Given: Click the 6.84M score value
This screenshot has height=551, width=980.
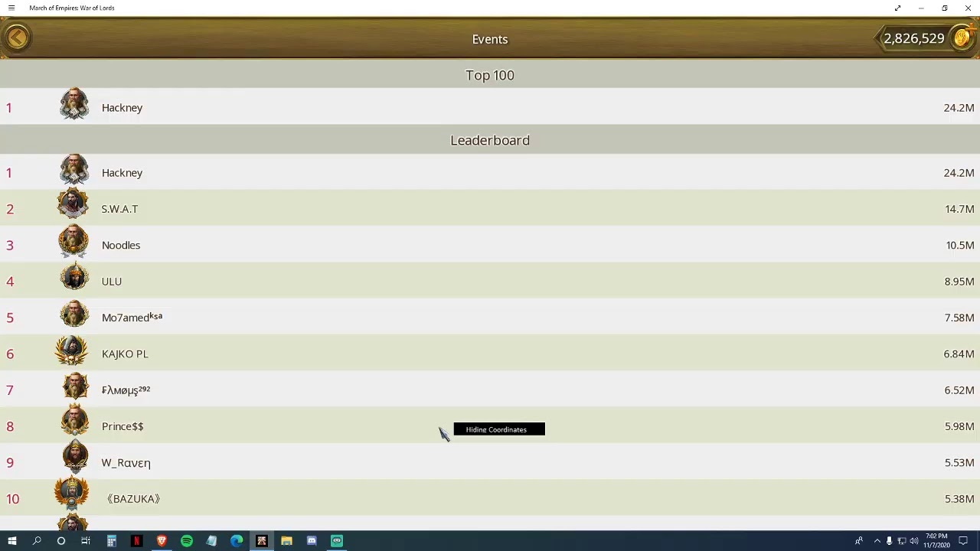Looking at the screenshot, I should point(959,354).
